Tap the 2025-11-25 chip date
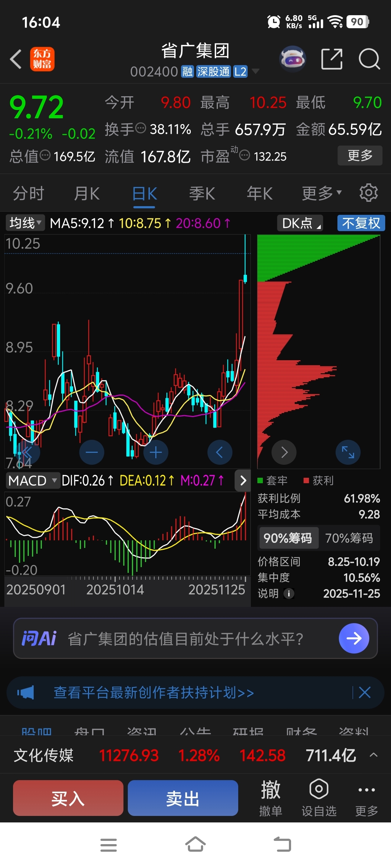391x868 pixels. tap(352, 593)
